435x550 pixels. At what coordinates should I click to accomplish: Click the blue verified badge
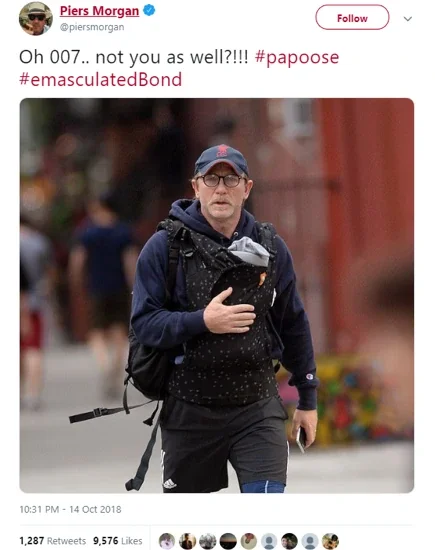(x=149, y=10)
